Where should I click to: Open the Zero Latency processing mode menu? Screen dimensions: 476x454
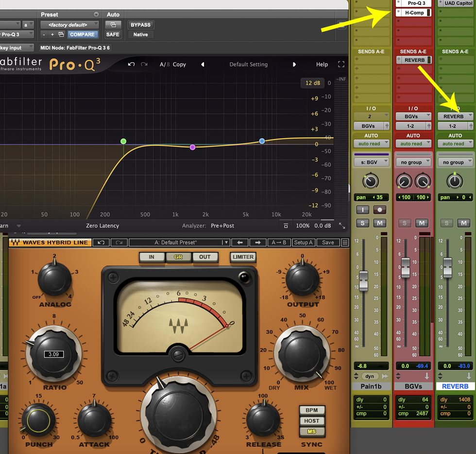click(102, 226)
